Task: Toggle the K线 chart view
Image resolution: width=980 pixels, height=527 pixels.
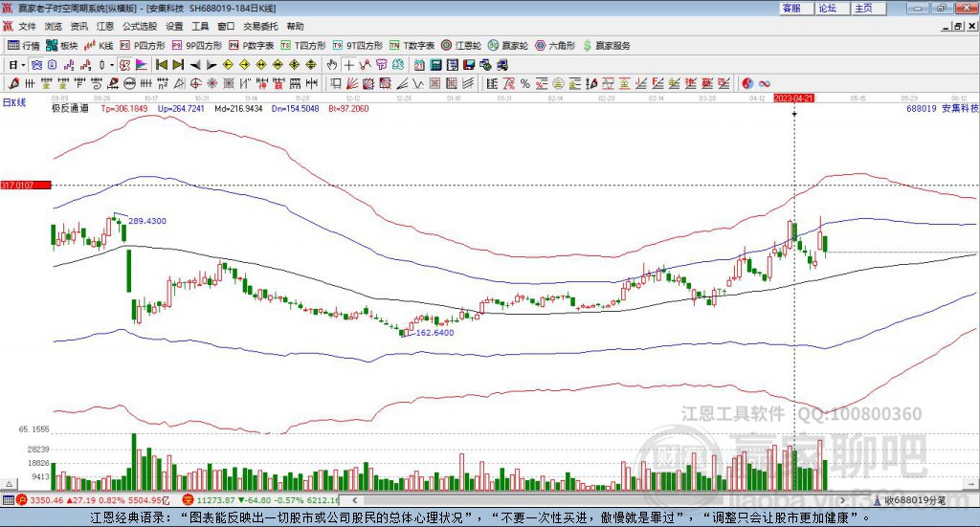Action: (99, 46)
